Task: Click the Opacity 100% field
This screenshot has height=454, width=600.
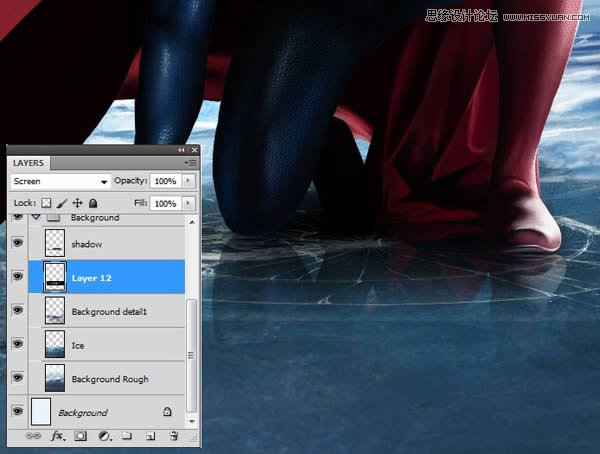Action: click(166, 181)
